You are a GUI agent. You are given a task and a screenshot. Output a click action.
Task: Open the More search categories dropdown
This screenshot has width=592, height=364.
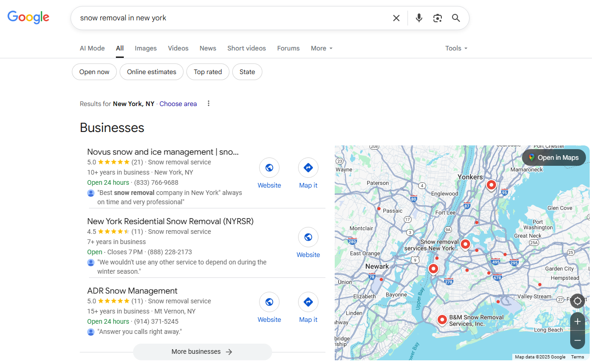coord(321,48)
